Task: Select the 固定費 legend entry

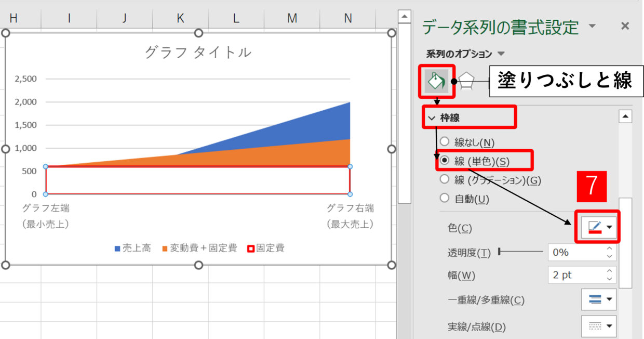Action: pos(266,249)
